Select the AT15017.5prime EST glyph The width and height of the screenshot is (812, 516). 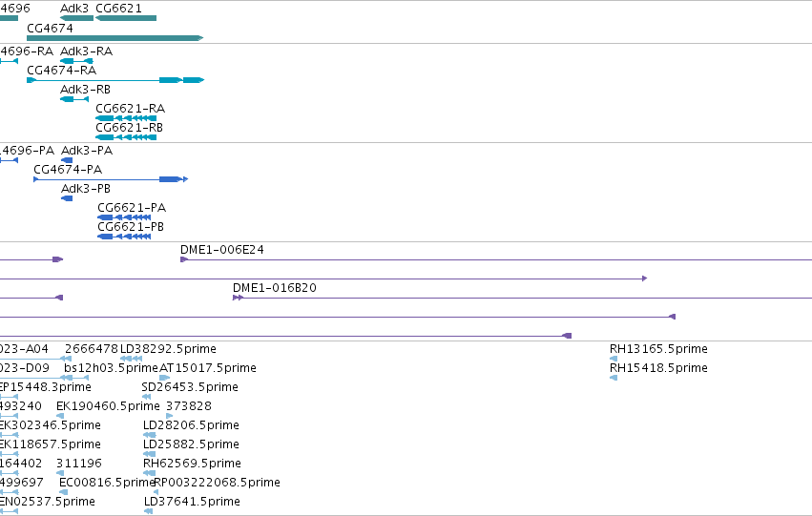pyautogui.click(x=165, y=378)
